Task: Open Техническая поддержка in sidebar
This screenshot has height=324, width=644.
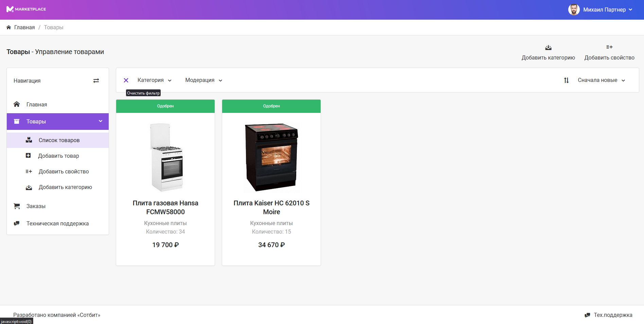Action: [57, 223]
